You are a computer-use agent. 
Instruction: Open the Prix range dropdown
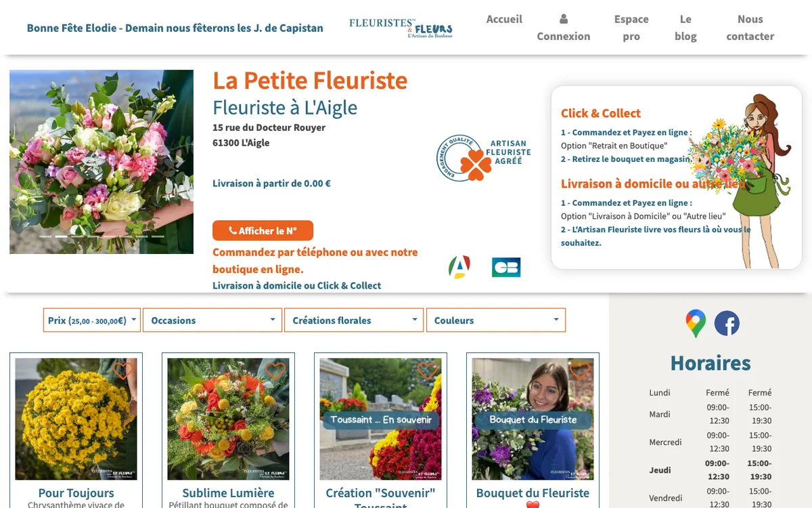click(92, 320)
